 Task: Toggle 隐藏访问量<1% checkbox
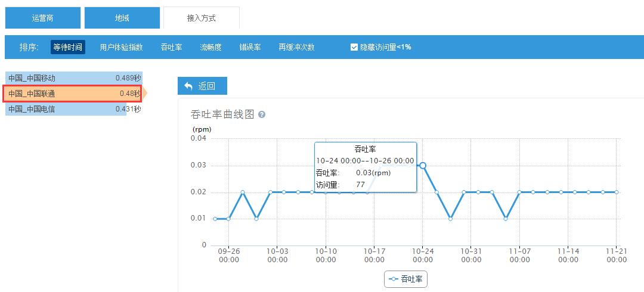click(x=354, y=47)
